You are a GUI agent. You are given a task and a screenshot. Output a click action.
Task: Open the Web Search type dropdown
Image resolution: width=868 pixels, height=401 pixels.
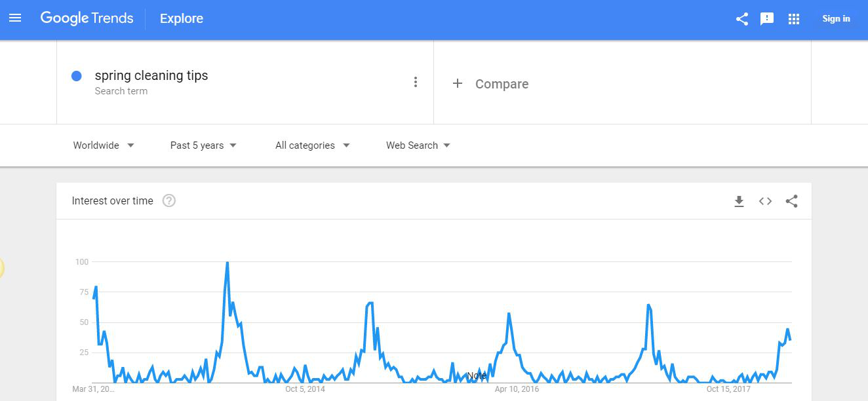(x=417, y=145)
